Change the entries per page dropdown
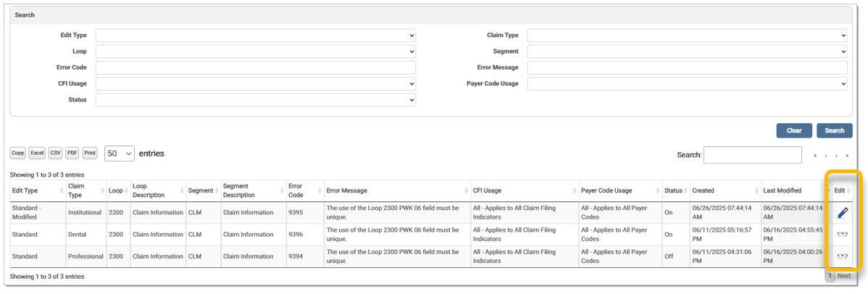The width and height of the screenshot is (868, 294). pos(120,154)
